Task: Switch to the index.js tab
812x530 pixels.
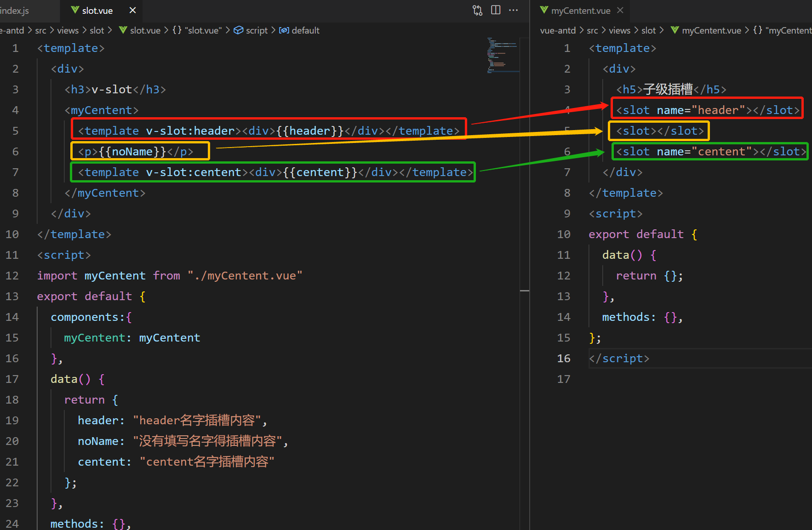Action: [14, 11]
